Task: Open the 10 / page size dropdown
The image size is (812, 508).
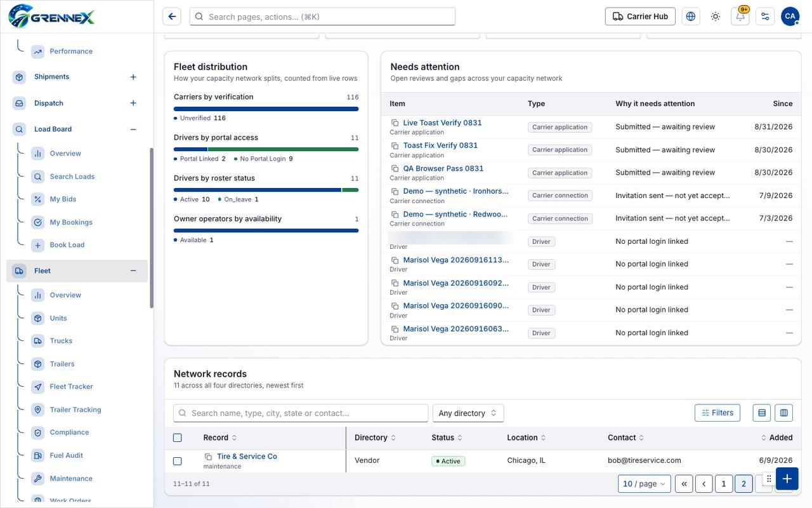Action: point(645,484)
